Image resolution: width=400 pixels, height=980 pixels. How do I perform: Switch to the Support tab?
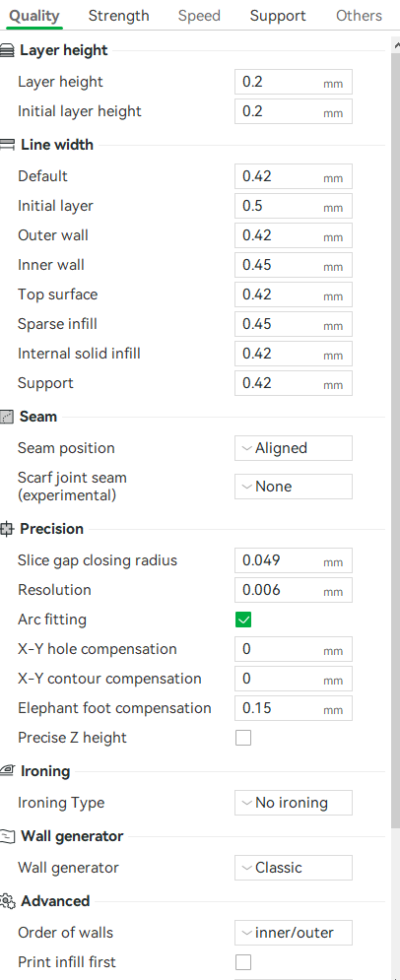coord(278,16)
